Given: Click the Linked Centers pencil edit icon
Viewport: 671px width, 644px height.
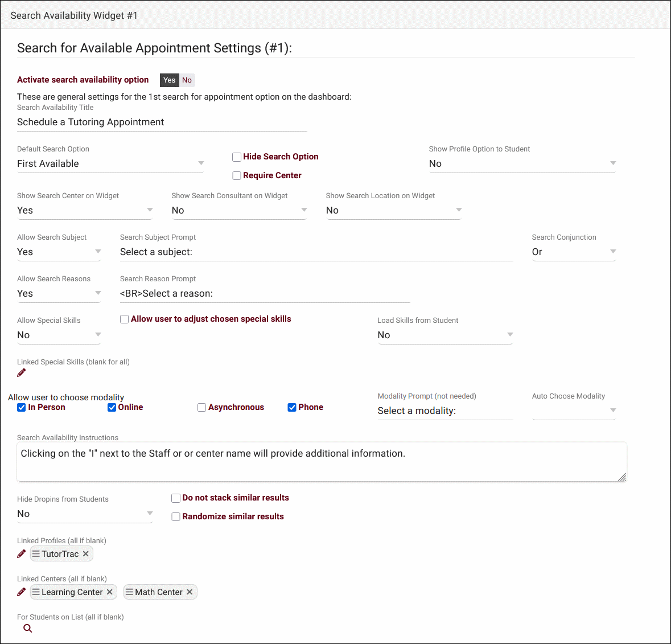Looking at the screenshot, I should (22, 592).
